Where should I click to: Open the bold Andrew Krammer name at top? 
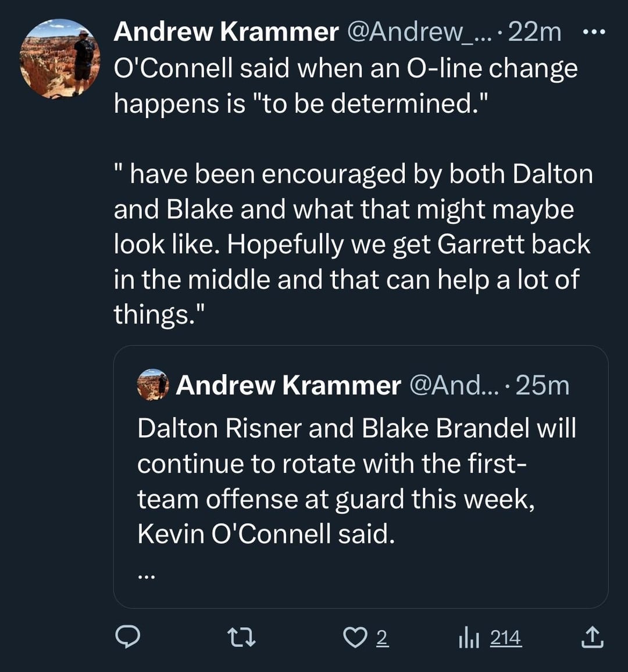point(226,32)
